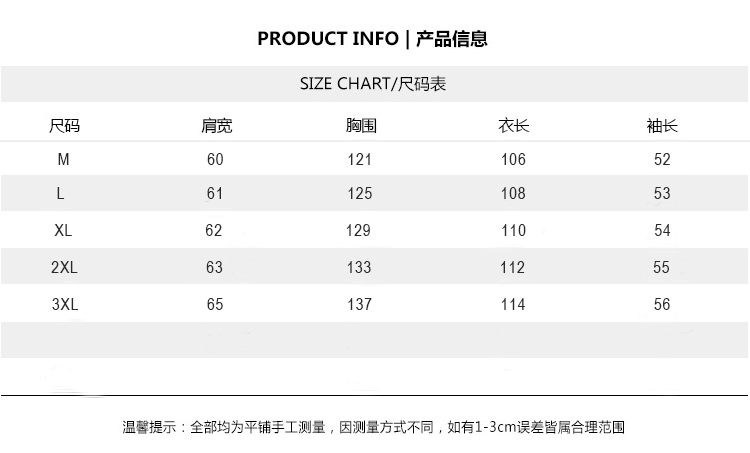
Task: Select chest value 129 in XL row
Action: [358, 231]
